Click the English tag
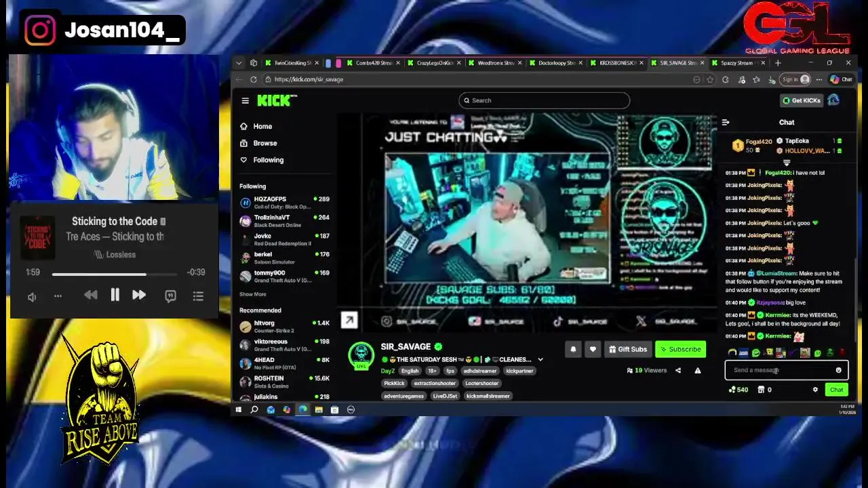The image size is (868, 488). (410, 371)
